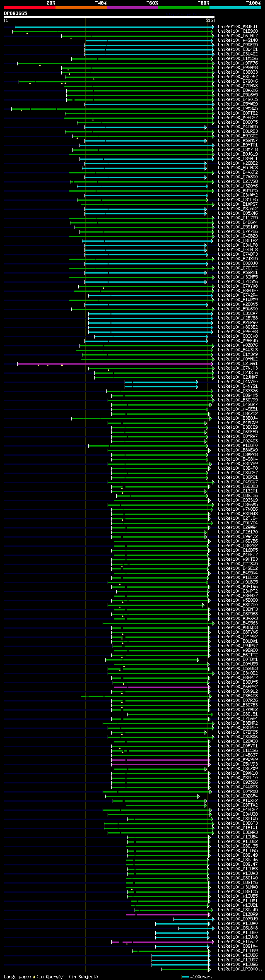The width and height of the screenshot is (265, 980).
Task: Open hit UniRef100_C1MSS6
Action: click(238, 58)
